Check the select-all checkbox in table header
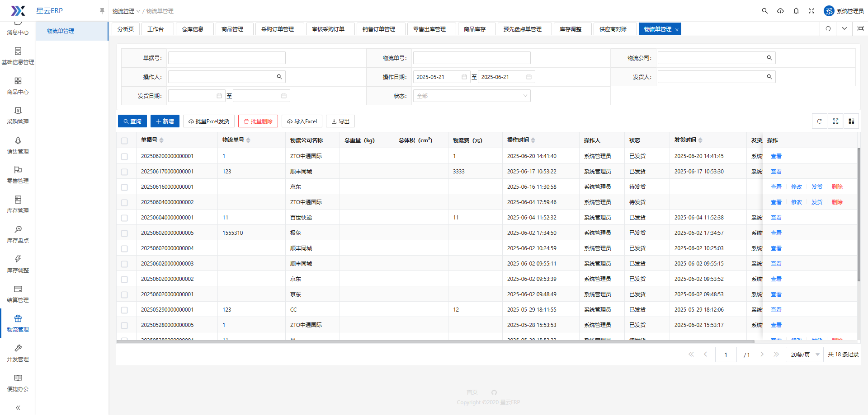Image resolution: width=868 pixels, height=415 pixels. 124,141
